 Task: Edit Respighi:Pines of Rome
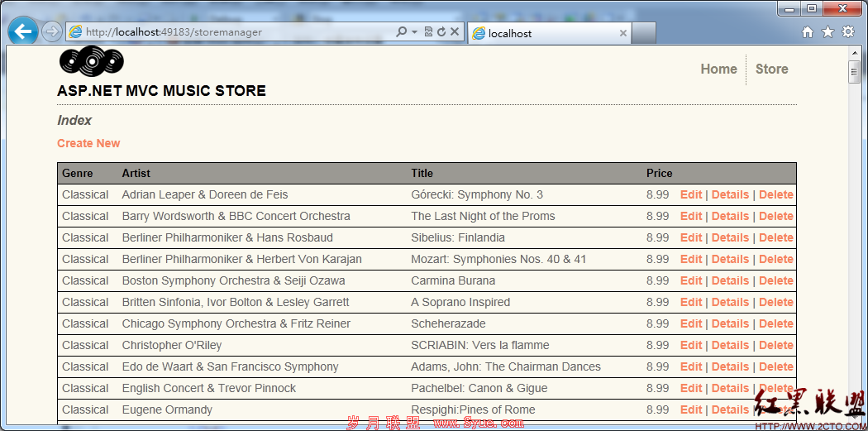[x=691, y=410]
